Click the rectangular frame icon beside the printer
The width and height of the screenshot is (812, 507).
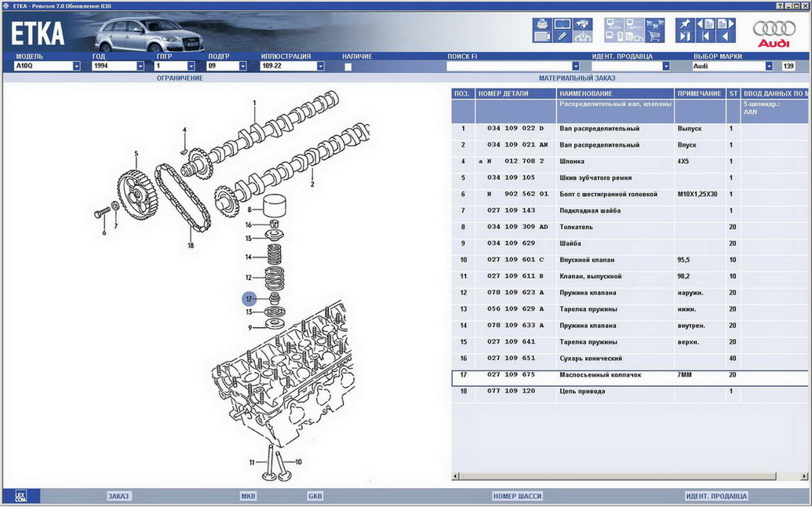coord(563,24)
